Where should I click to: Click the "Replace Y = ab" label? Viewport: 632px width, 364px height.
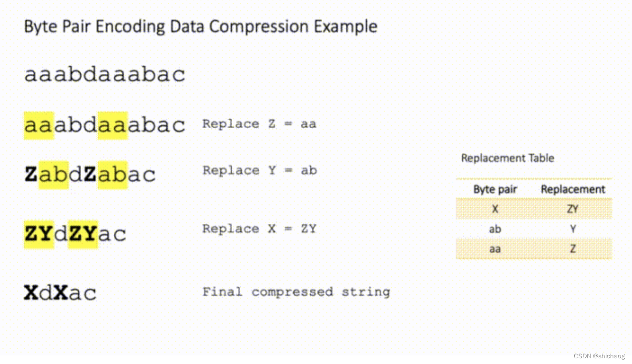[259, 171]
